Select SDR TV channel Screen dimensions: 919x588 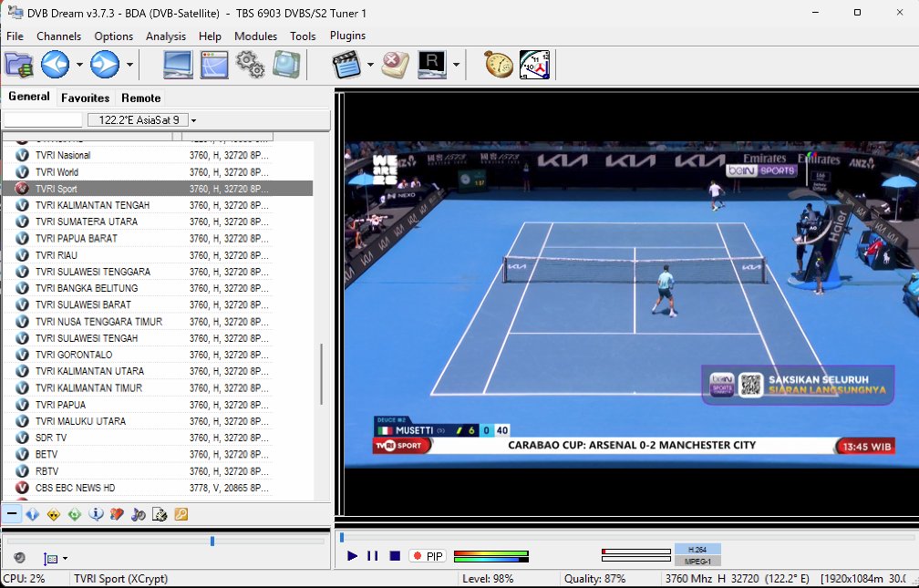click(158, 438)
